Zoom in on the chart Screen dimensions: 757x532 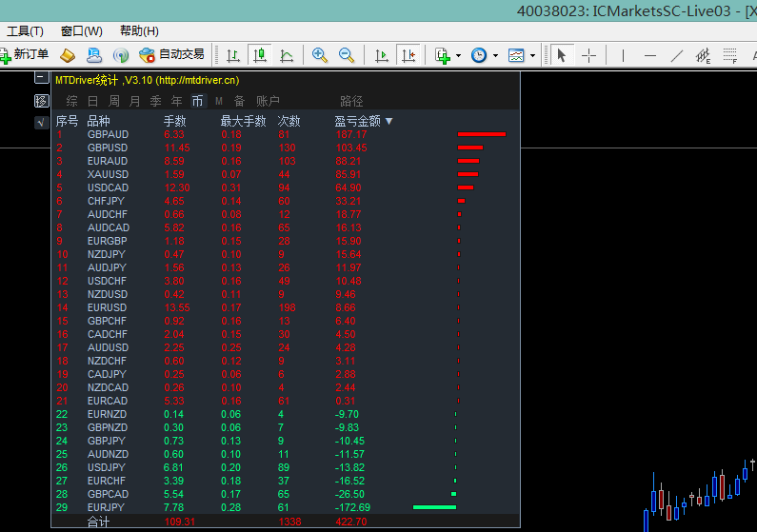(x=319, y=55)
